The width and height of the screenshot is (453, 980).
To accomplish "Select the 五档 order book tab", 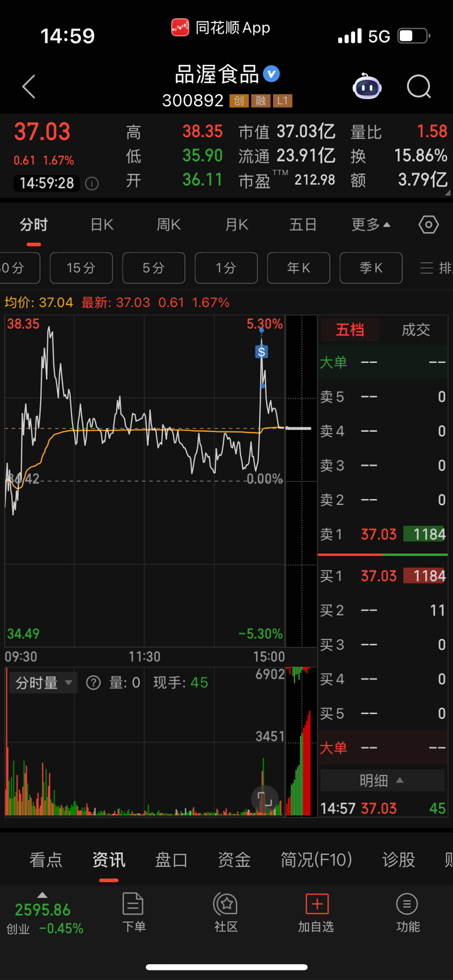I will click(x=350, y=329).
